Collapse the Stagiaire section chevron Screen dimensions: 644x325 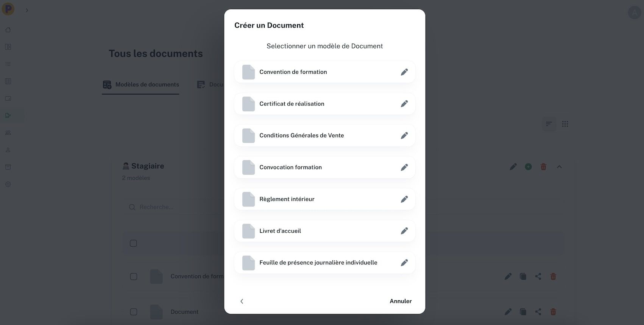coord(559,166)
